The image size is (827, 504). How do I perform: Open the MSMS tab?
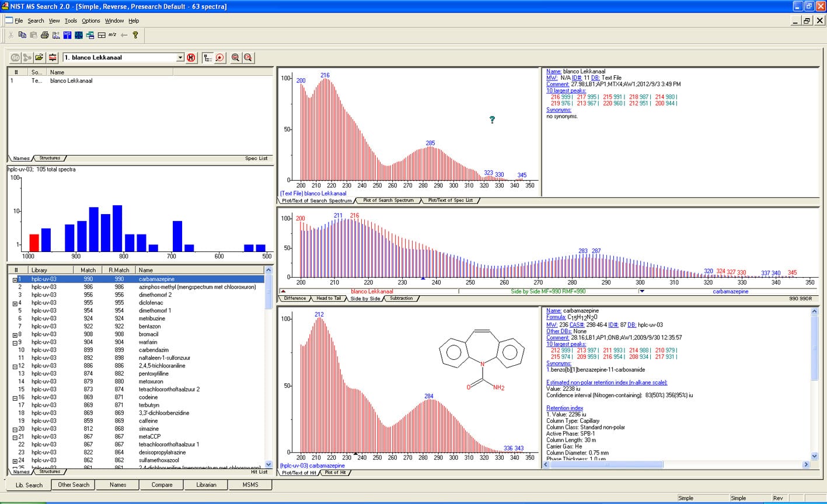[x=250, y=485]
